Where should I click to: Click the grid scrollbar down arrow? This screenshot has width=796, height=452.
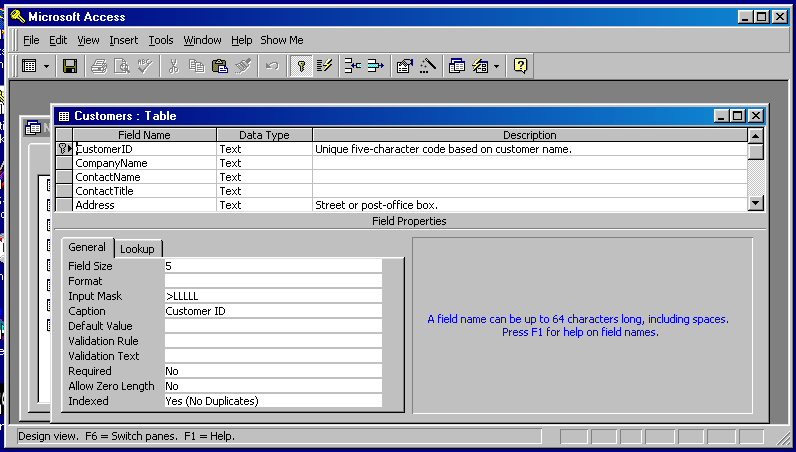coord(756,203)
